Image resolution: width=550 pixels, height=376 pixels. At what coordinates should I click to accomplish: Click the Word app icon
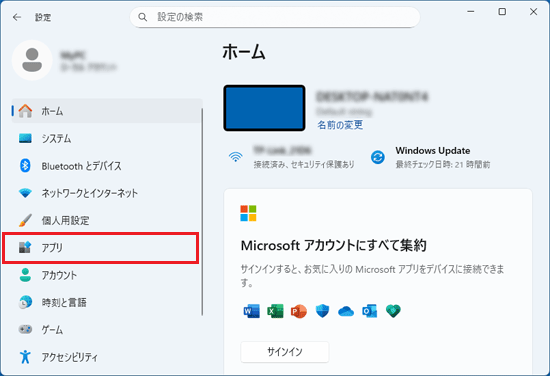251,311
